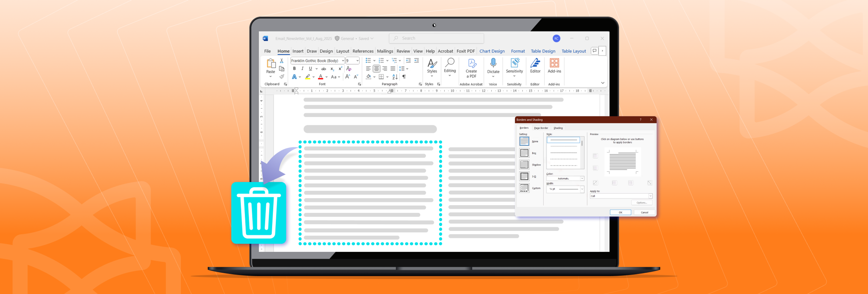
Task: Open the Editor tool in the ribbon
Action: (535, 66)
